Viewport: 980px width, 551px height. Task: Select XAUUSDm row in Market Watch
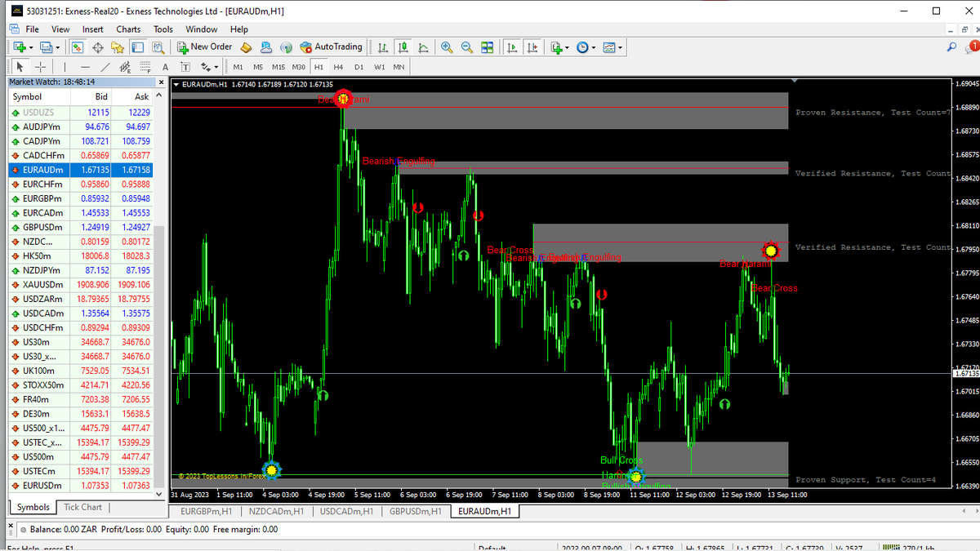(80, 285)
